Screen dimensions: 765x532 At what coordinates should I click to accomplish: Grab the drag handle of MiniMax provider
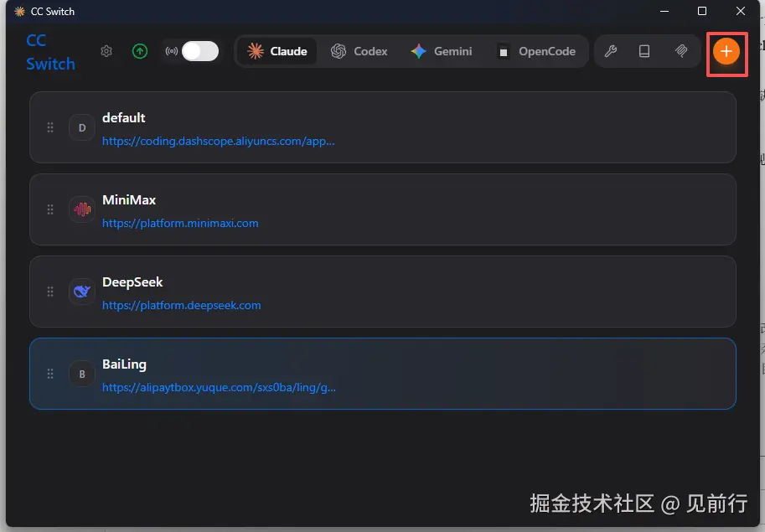[x=50, y=209]
